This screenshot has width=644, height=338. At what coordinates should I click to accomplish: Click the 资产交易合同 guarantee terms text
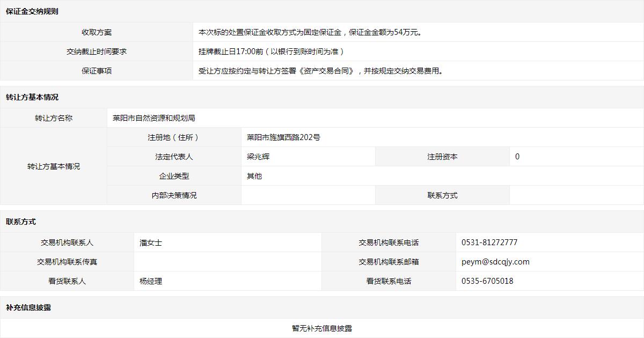321,71
